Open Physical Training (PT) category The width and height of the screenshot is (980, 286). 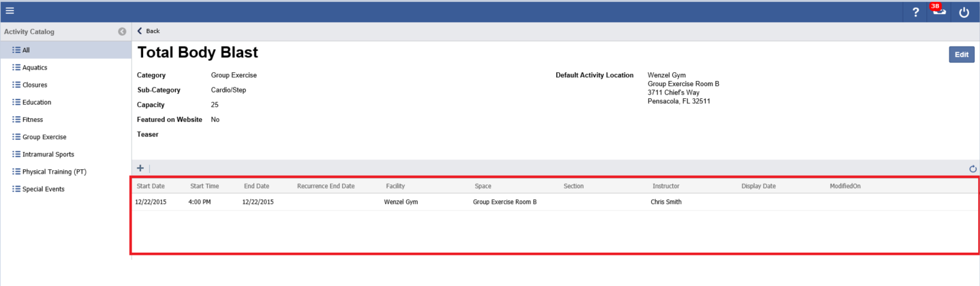tap(54, 172)
